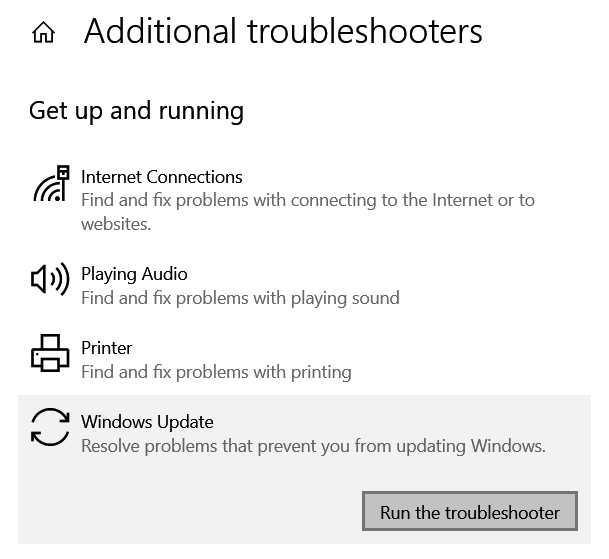Click the Additional troubleshooters page heading
This screenshot has width=609, height=559.
click(x=283, y=32)
